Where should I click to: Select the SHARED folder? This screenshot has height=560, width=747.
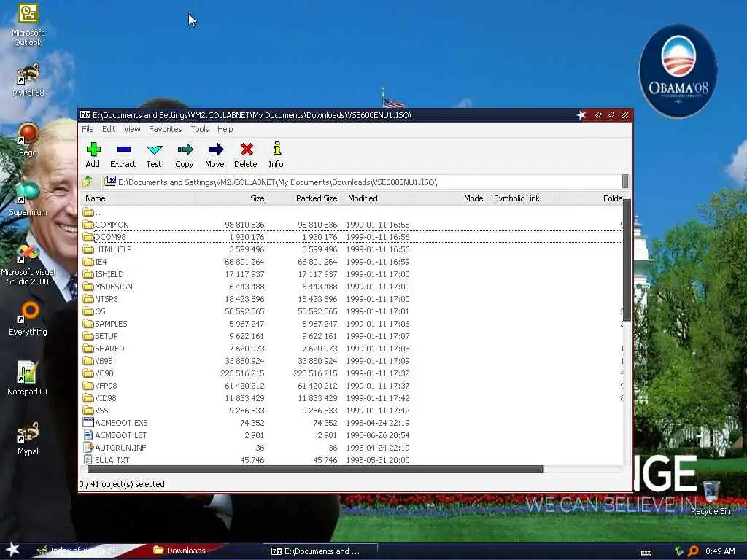click(104, 348)
